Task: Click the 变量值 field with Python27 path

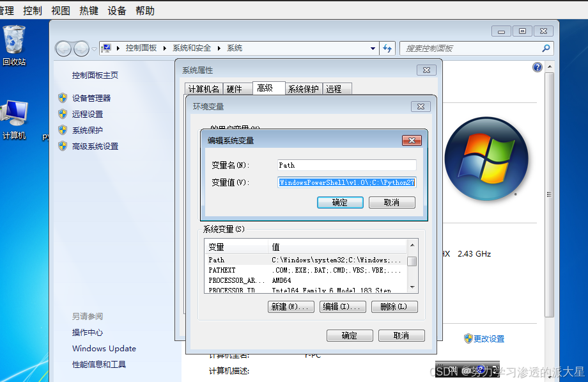Action: 347,182
